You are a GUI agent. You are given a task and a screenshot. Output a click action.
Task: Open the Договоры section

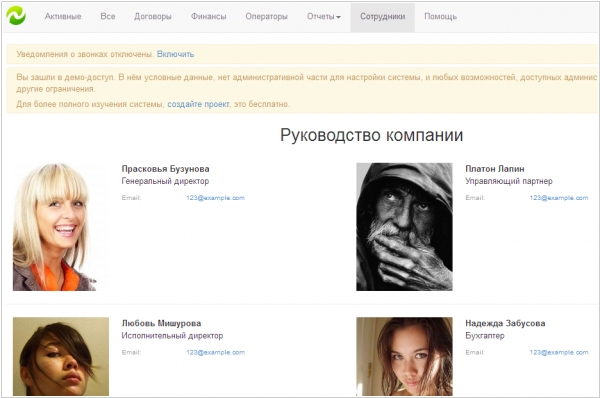153,16
